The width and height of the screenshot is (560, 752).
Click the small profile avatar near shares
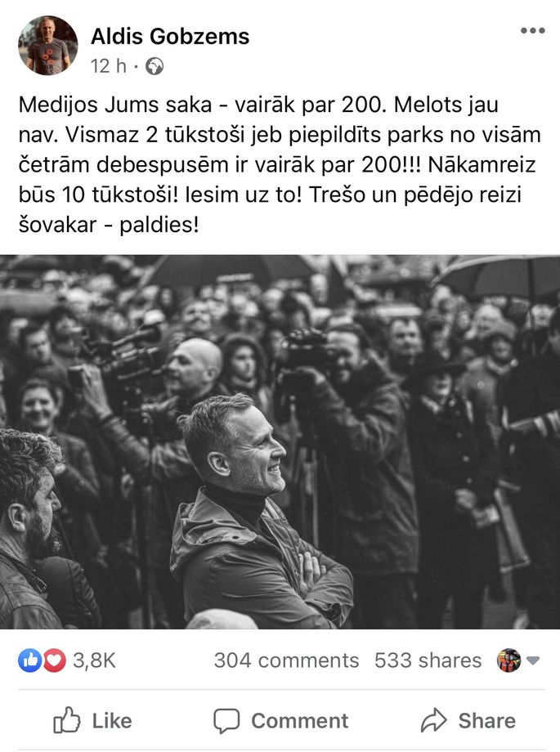tap(508, 660)
